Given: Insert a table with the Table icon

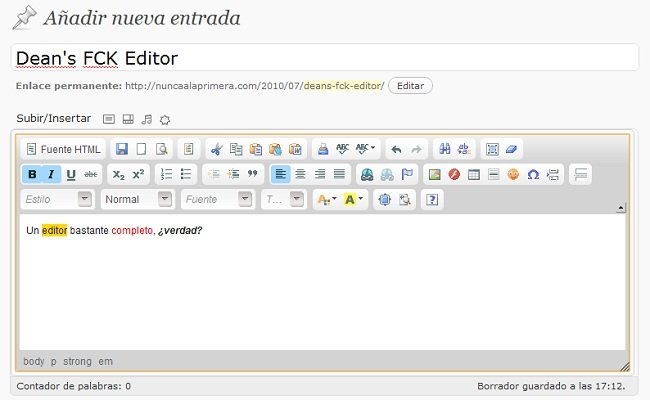Looking at the screenshot, I should click(x=474, y=175).
